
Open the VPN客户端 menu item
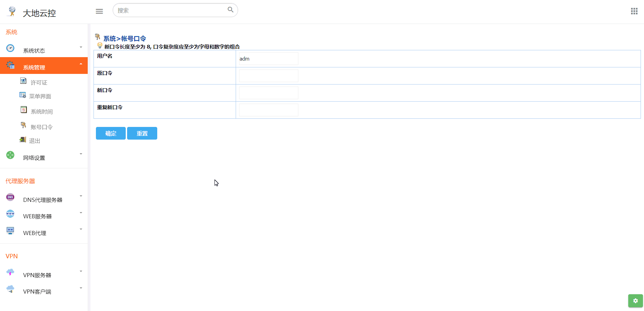pyautogui.click(x=44, y=289)
